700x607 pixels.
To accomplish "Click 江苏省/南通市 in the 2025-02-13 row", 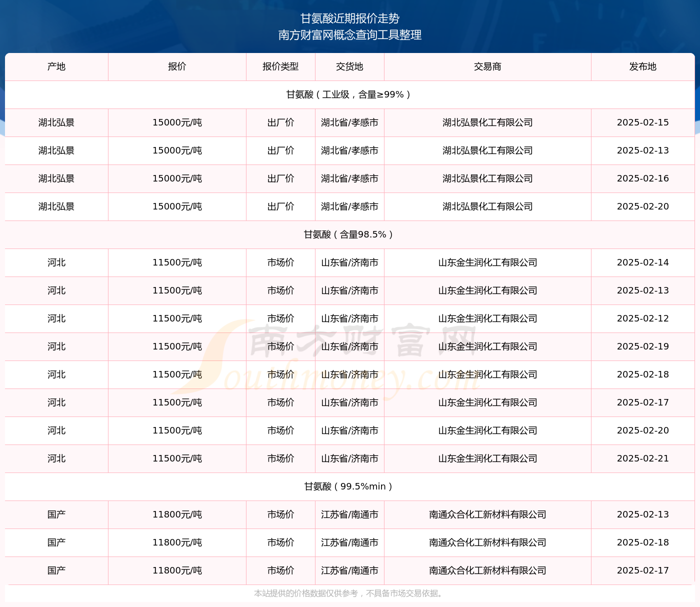I will (x=349, y=514).
